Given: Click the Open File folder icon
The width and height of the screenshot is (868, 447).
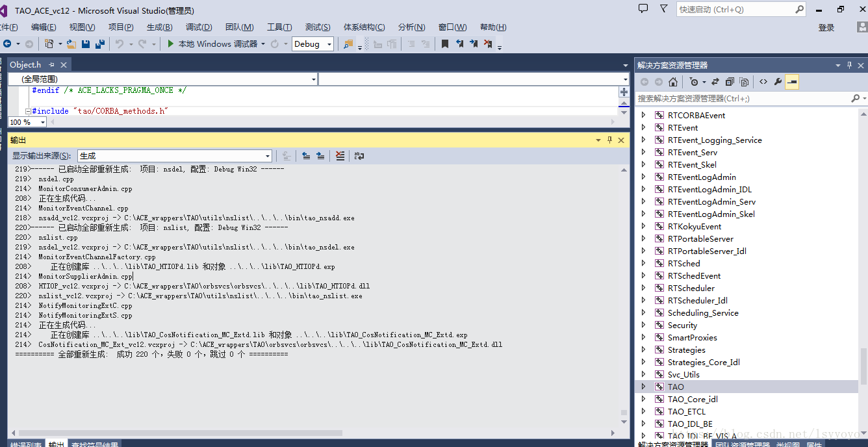Looking at the screenshot, I should click(x=71, y=44).
